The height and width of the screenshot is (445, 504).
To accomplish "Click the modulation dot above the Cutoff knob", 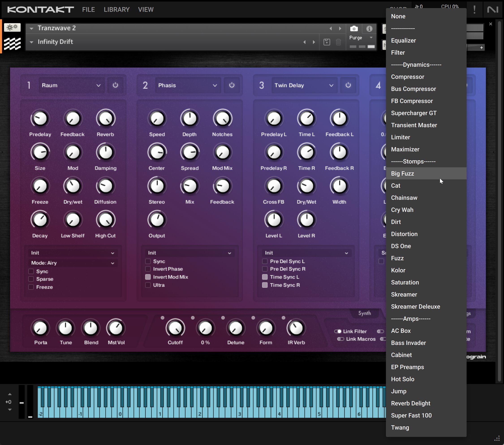I will coord(162,318).
